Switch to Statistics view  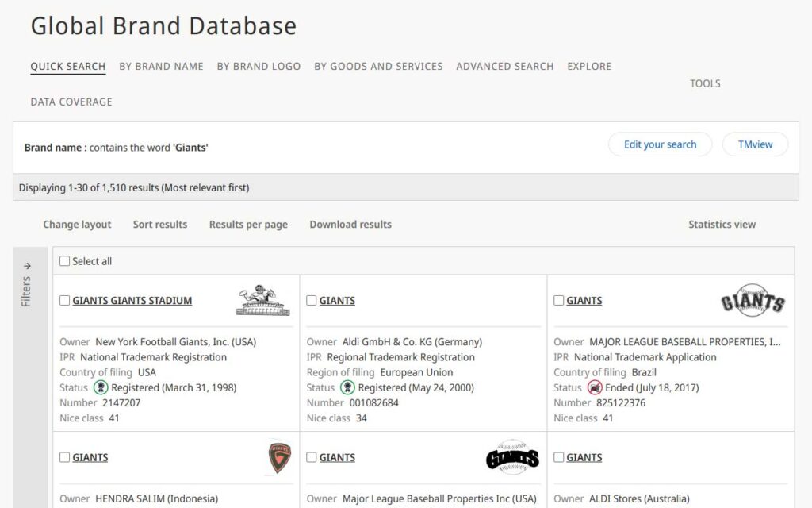(722, 225)
